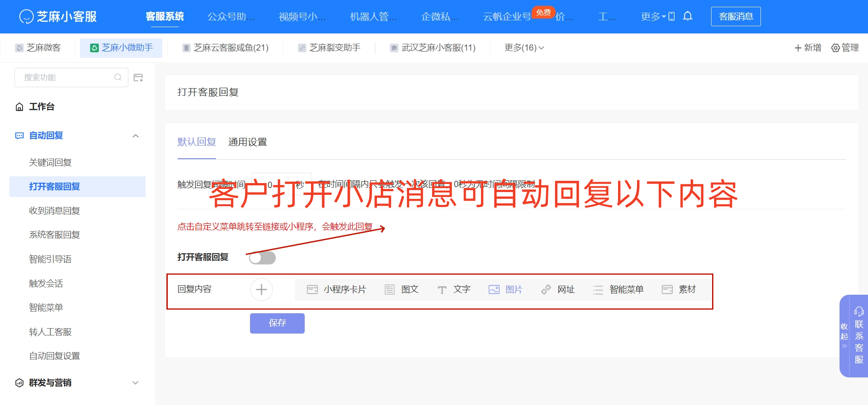Viewport: 868px width, 405px height.
Task: Click the menu layout icon beside search
Action: click(138, 78)
